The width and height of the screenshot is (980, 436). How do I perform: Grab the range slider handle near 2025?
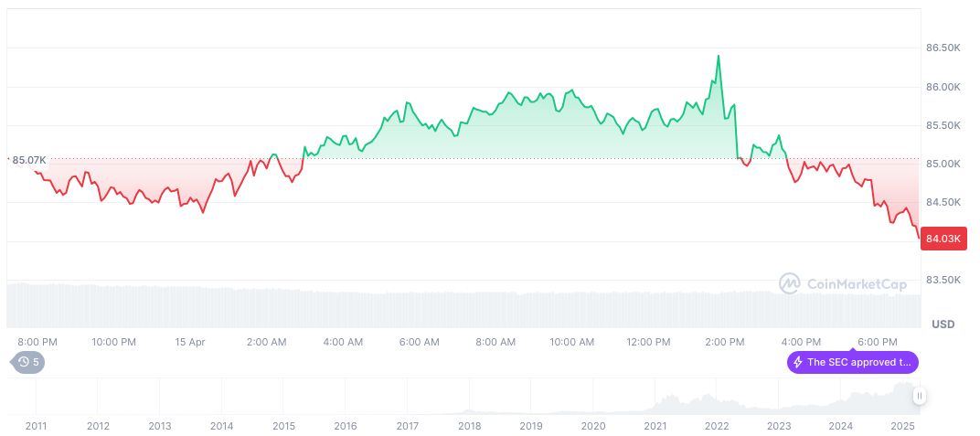[x=919, y=396]
